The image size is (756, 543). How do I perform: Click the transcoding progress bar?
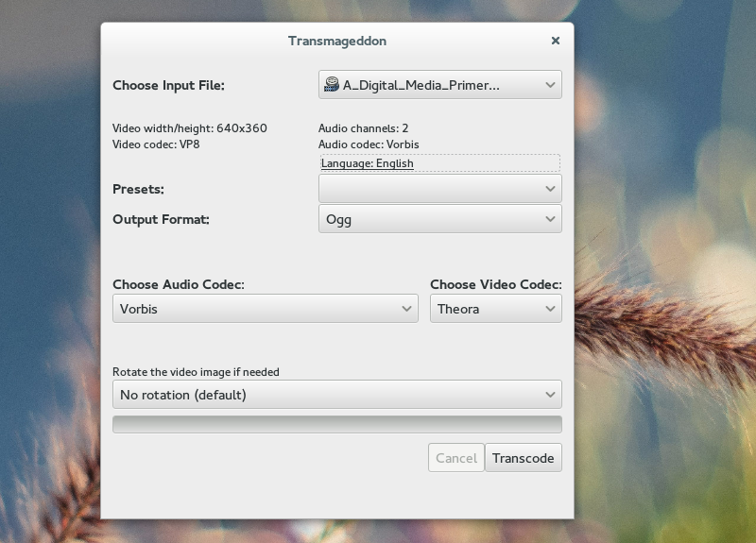(337, 424)
